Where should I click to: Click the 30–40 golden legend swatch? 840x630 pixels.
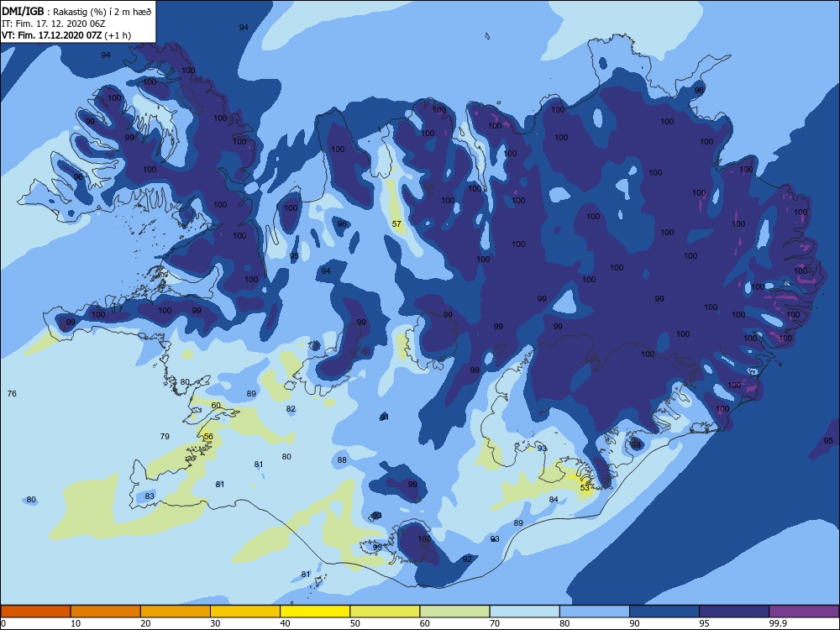(x=245, y=612)
